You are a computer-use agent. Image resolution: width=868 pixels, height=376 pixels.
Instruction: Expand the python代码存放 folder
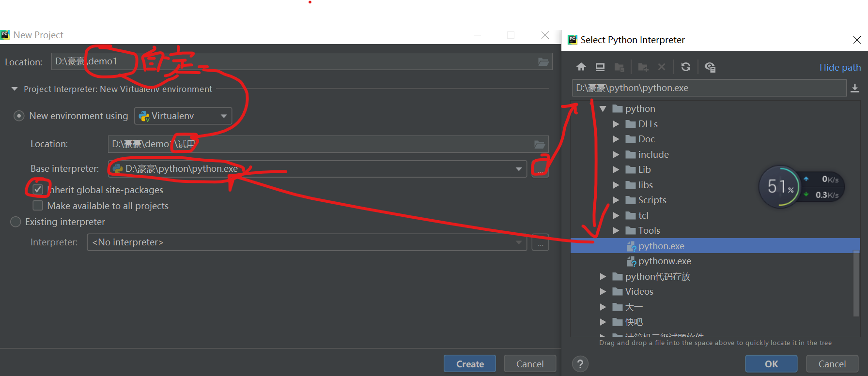pyautogui.click(x=603, y=277)
